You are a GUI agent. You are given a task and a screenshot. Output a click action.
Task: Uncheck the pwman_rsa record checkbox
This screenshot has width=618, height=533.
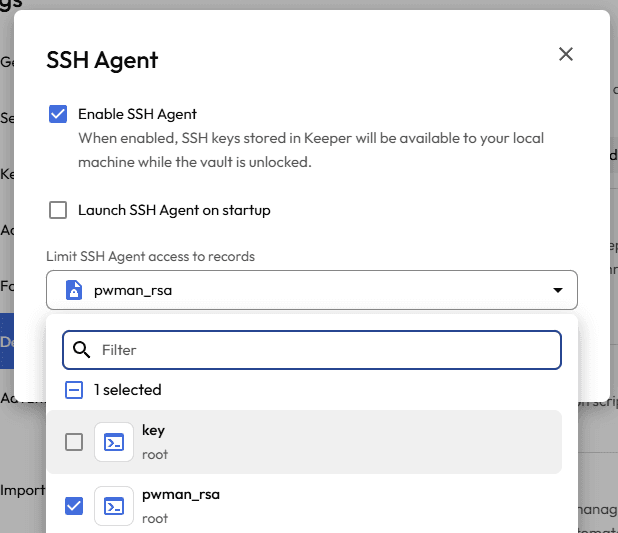74,506
